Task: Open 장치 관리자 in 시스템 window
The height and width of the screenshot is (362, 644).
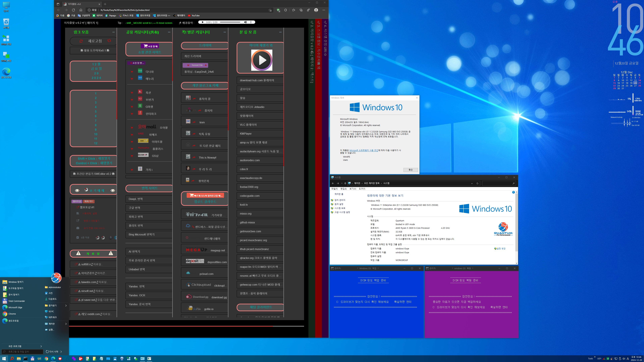Action: 340,200
